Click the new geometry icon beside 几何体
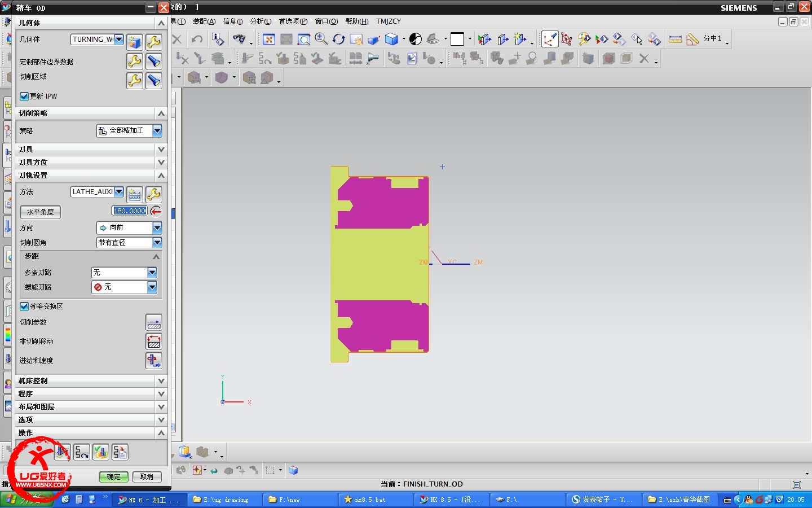 tap(134, 42)
